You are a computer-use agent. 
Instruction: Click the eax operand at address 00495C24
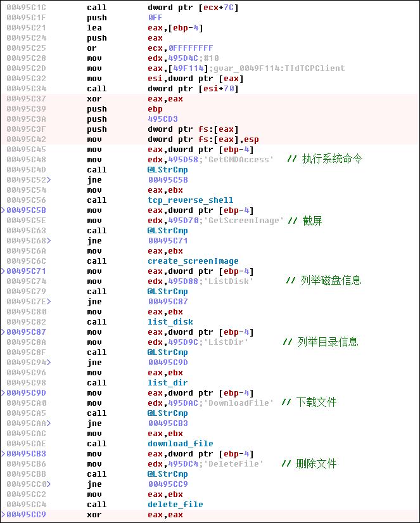click(x=155, y=38)
